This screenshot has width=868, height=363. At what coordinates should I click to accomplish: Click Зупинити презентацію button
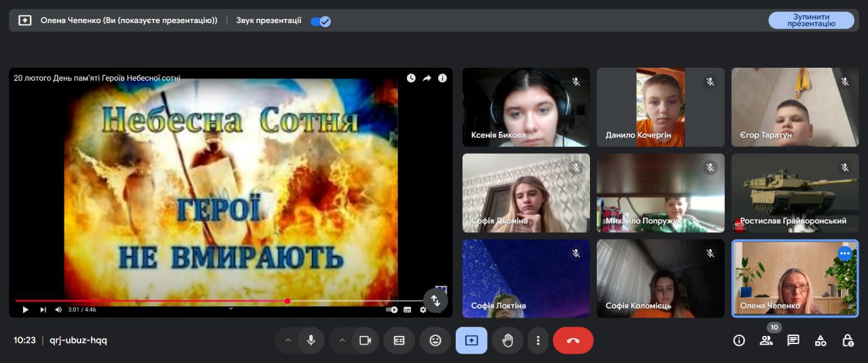[811, 20]
